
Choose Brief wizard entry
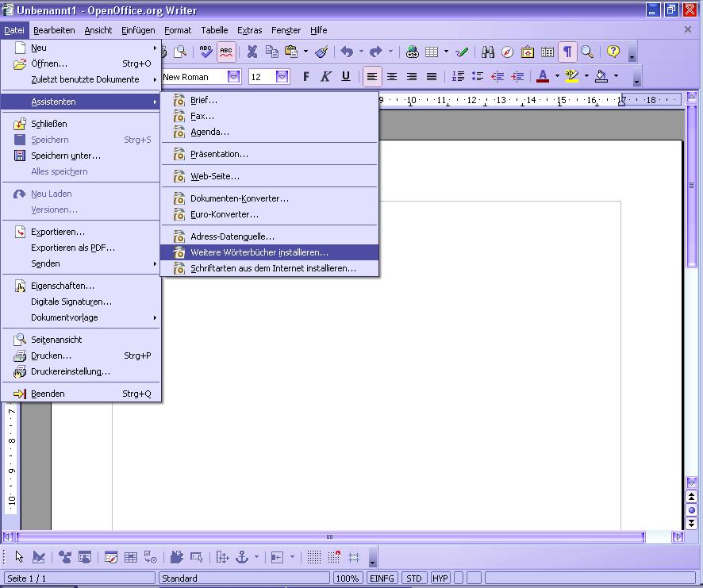click(x=270, y=101)
